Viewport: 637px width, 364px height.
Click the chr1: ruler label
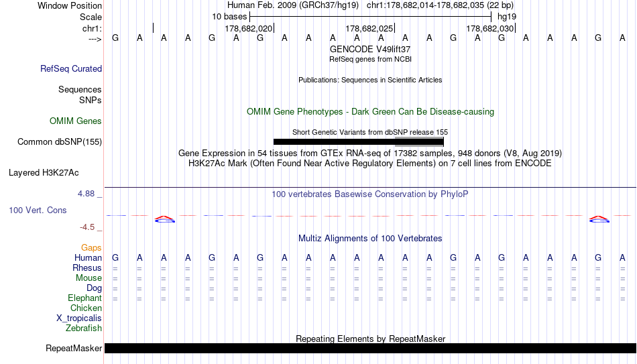click(x=92, y=29)
